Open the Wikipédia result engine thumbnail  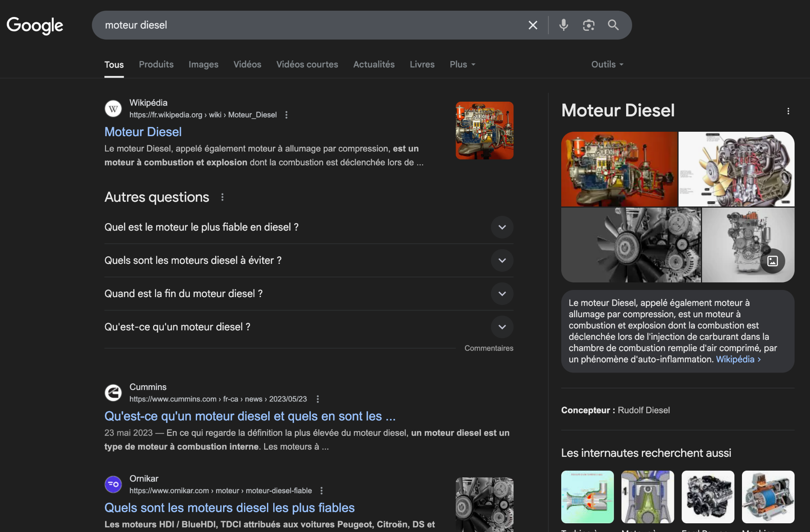coord(484,131)
